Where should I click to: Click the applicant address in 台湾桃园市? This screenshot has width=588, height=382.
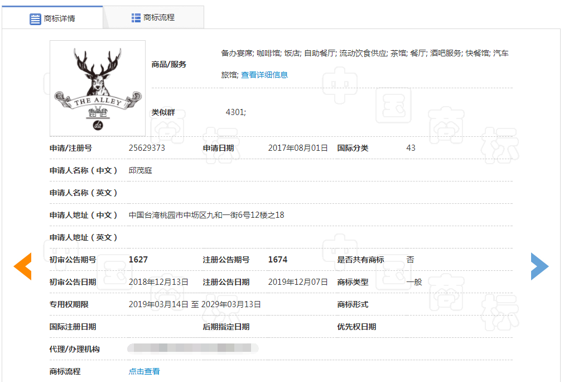point(206,215)
